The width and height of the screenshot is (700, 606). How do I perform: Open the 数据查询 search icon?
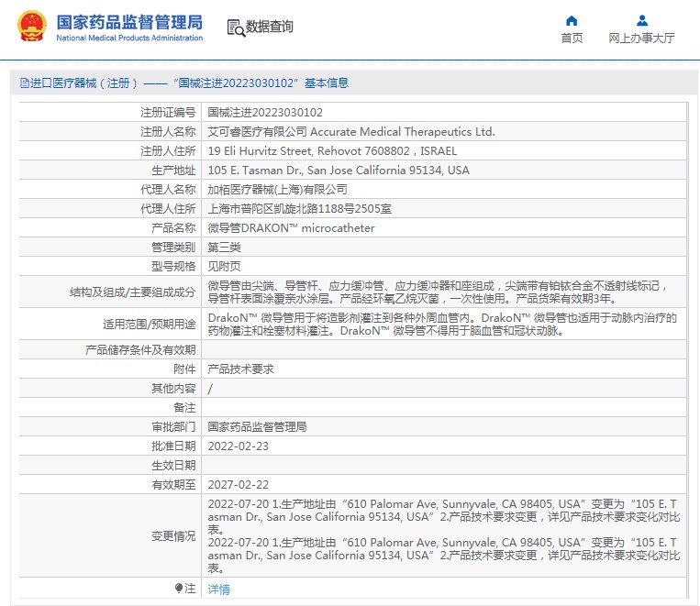pos(236,28)
